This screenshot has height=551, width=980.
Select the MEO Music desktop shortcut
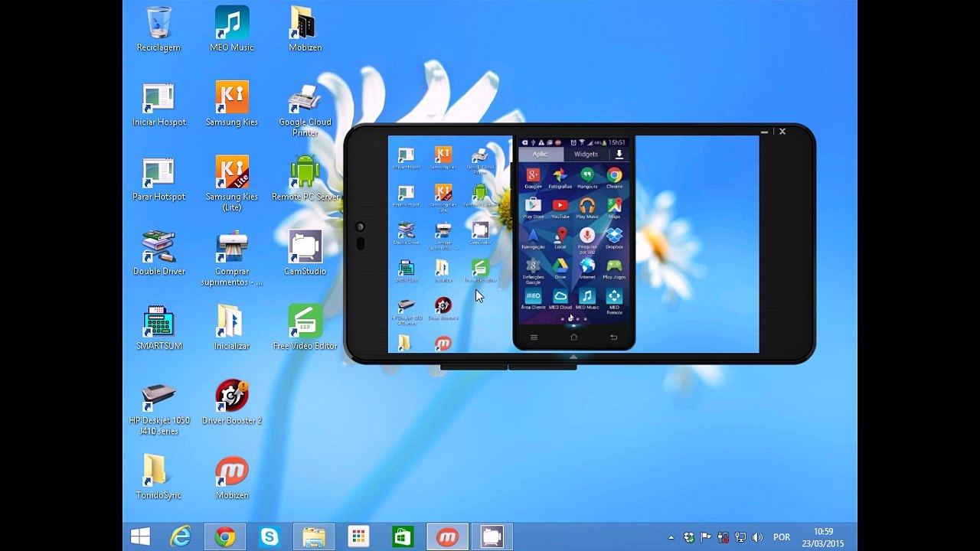pyautogui.click(x=232, y=31)
